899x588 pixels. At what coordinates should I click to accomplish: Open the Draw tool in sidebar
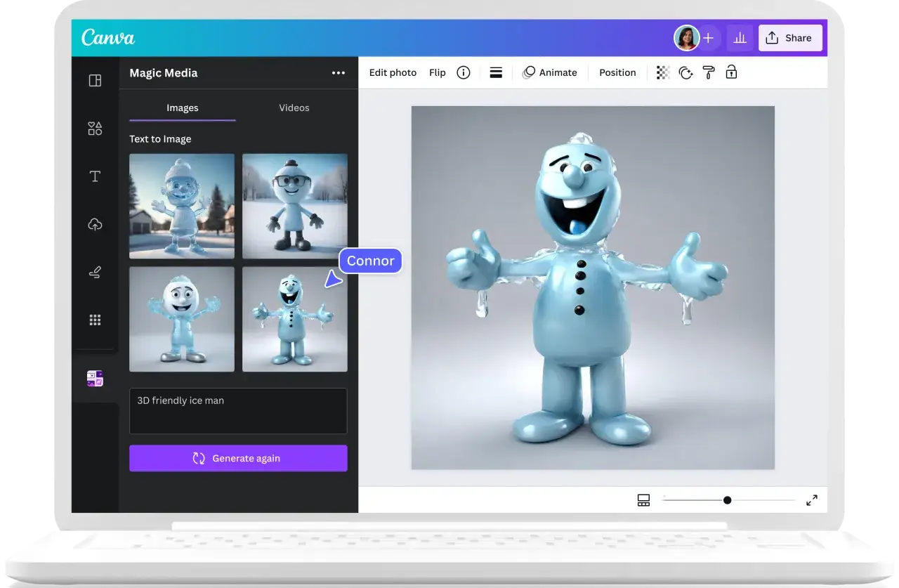(95, 272)
